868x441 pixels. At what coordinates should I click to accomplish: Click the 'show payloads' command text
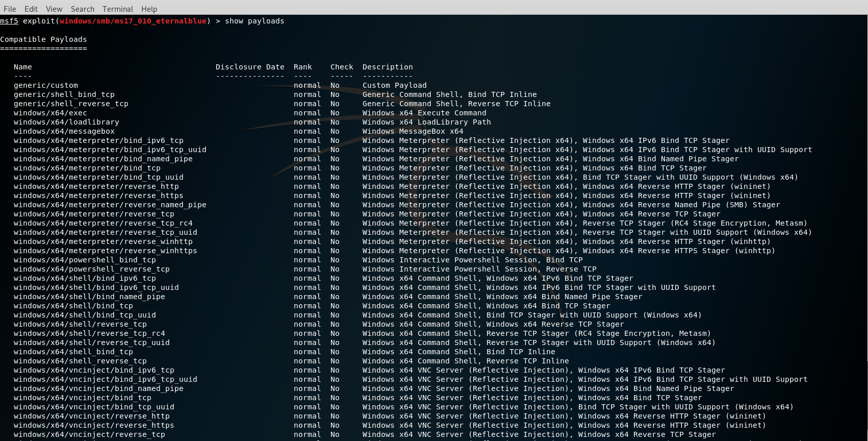pyautogui.click(x=254, y=21)
